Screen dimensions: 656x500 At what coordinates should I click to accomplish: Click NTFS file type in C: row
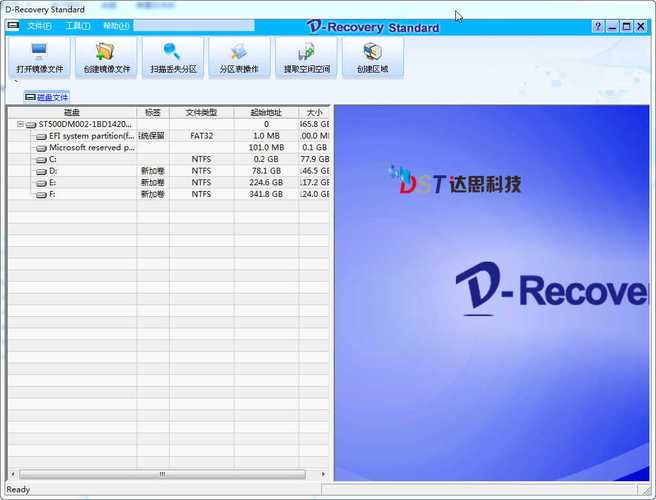[201, 159]
